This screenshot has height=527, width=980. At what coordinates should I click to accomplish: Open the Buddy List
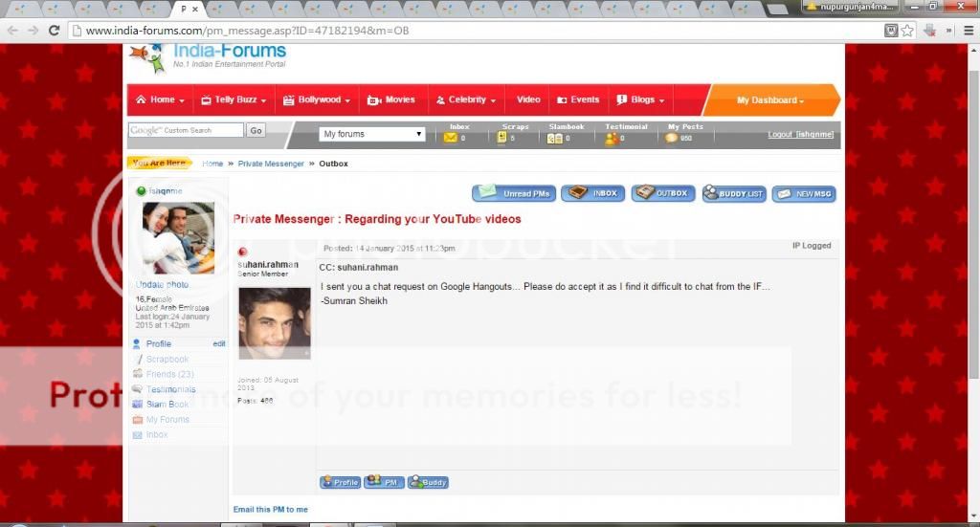734,193
